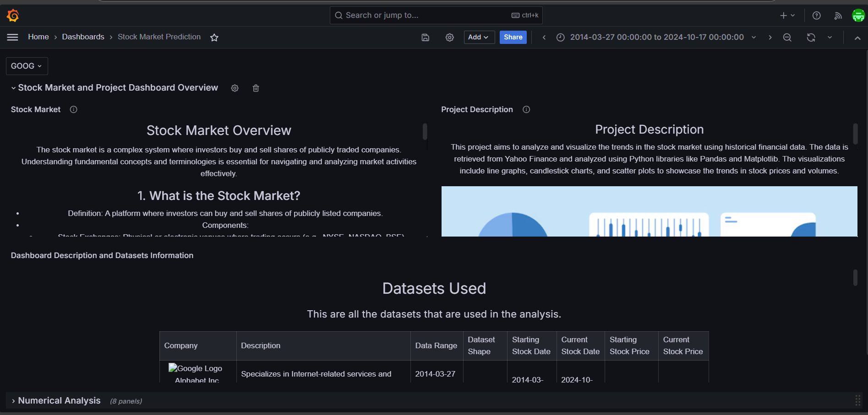Star the Stock Market Prediction dashboard
Image resolution: width=868 pixels, height=415 pixels.
coord(214,38)
